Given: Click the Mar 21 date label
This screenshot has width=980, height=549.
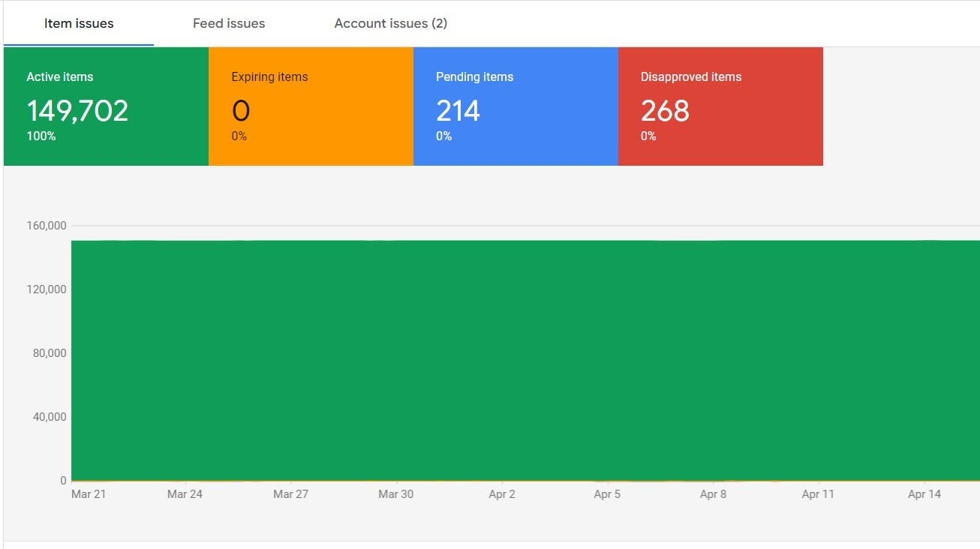Looking at the screenshot, I should click(89, 494).
